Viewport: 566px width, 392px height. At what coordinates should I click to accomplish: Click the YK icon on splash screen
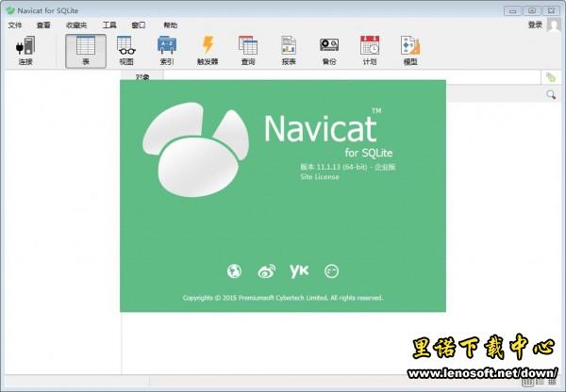[299, 270]
